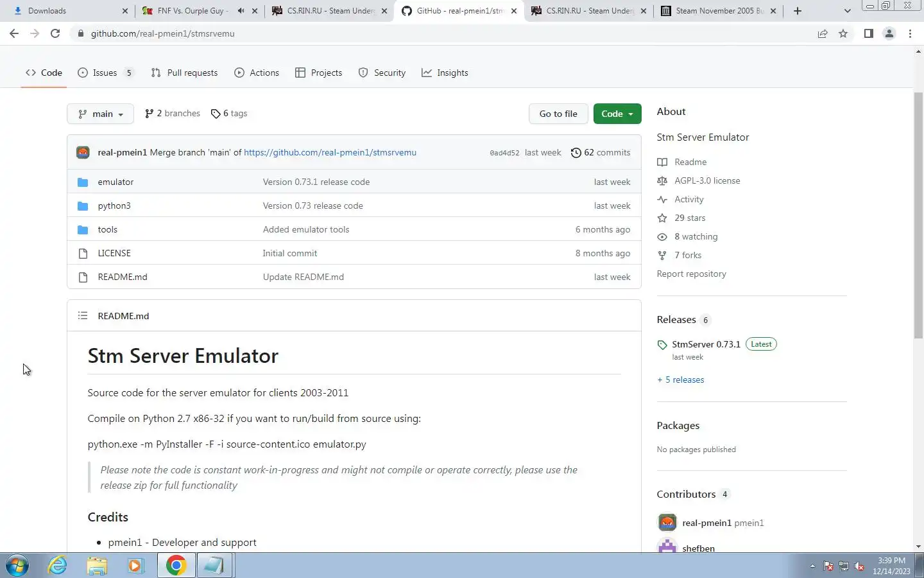Open the tools folder
Image resolution: width=924 pixels, height=578 pixels.
pos(108,229)
